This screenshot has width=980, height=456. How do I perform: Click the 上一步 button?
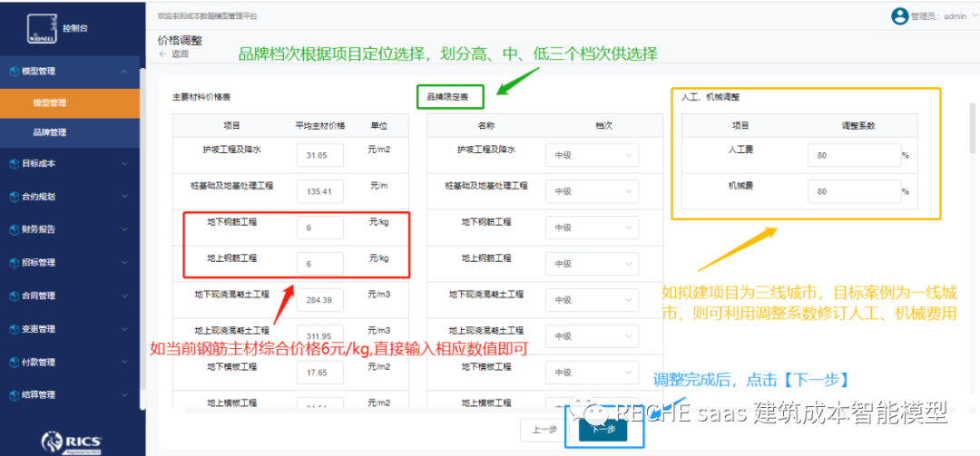coord(544,430)
